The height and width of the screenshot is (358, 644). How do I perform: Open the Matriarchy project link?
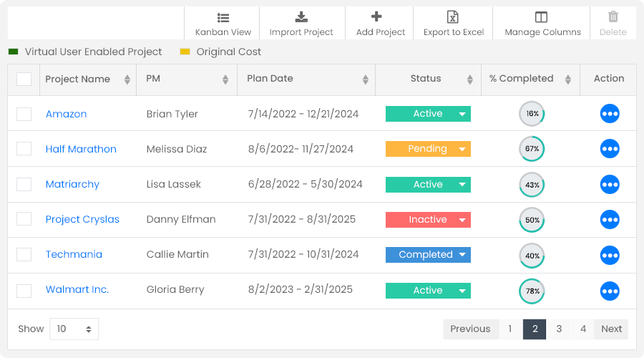tap(72, 184)
